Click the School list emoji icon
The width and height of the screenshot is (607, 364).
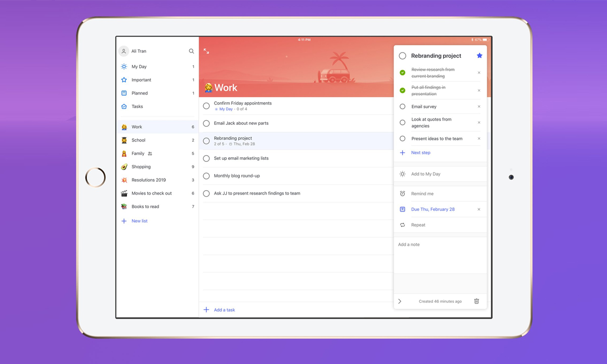point(124,140)
